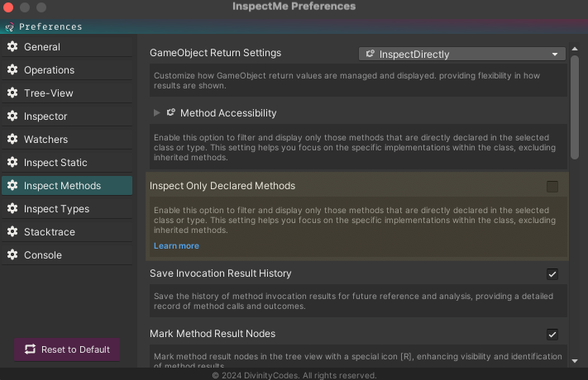Open the GameObject Return Settings dropdown
The image size is (588, 380).
coord(462,54)
